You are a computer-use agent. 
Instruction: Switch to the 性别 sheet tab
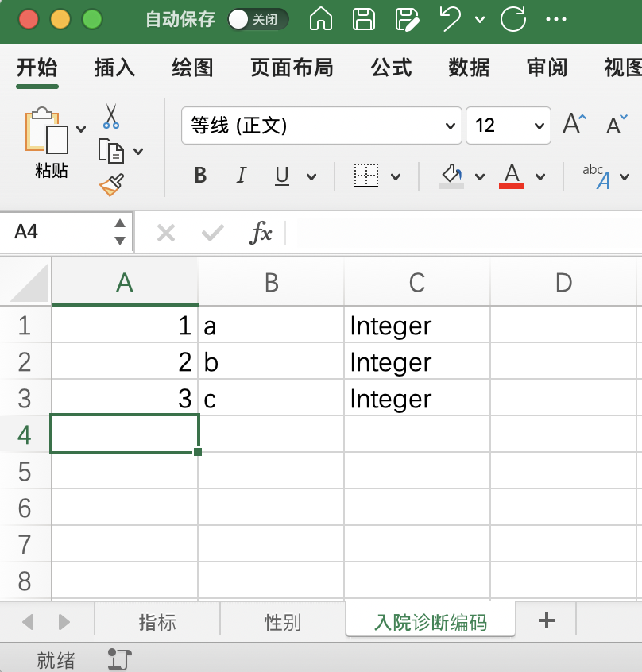(x=282, y=622)
